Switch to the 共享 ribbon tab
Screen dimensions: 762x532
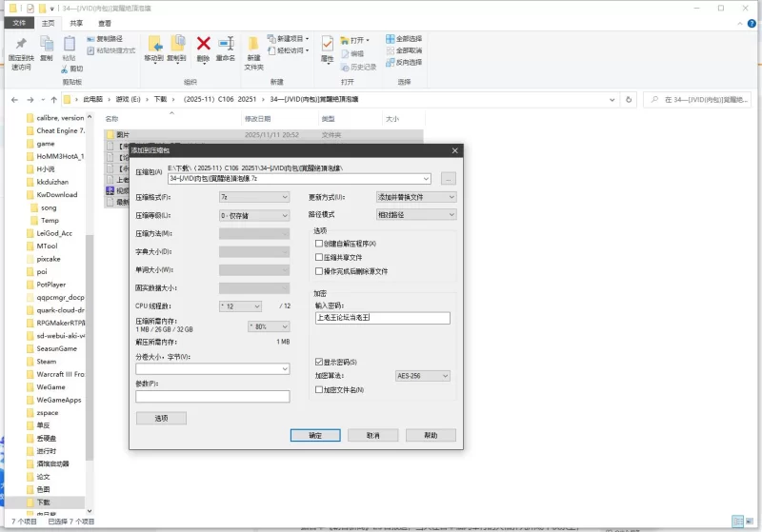tap(76, 23)
